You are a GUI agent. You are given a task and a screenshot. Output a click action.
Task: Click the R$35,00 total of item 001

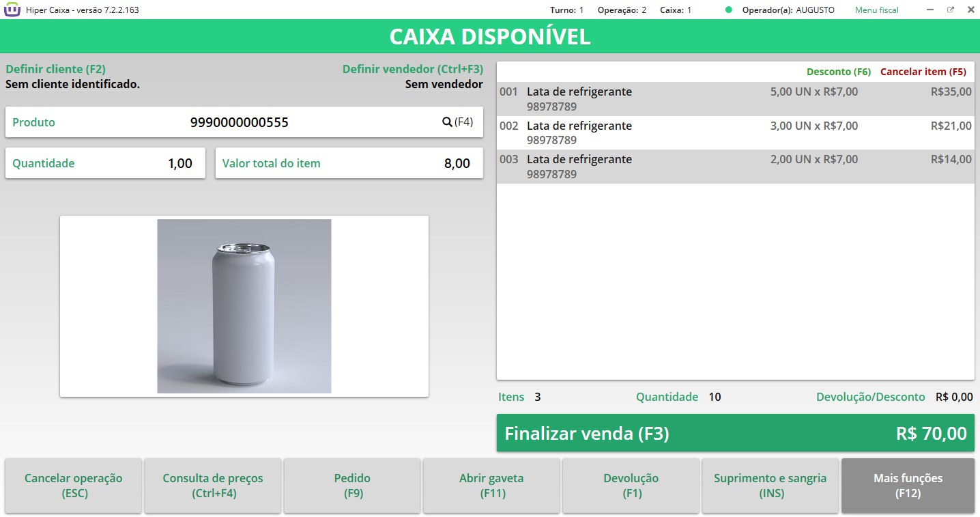pos(951,92)
